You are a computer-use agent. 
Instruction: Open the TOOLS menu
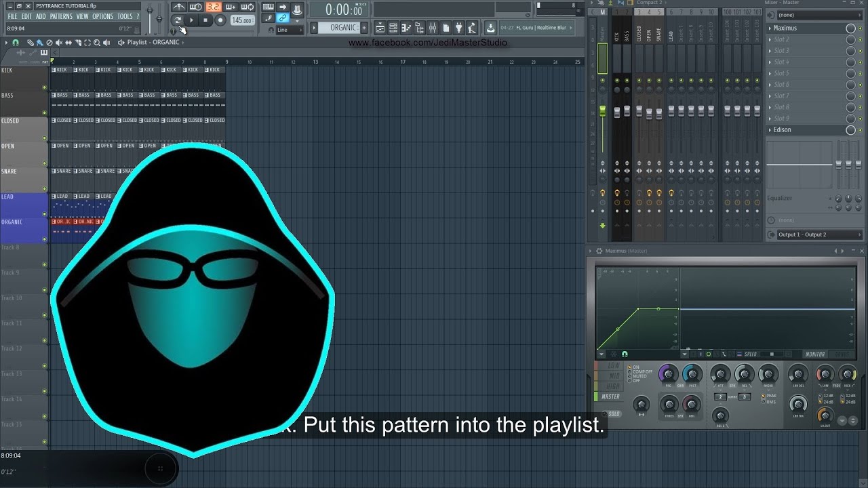click(125, 16)
